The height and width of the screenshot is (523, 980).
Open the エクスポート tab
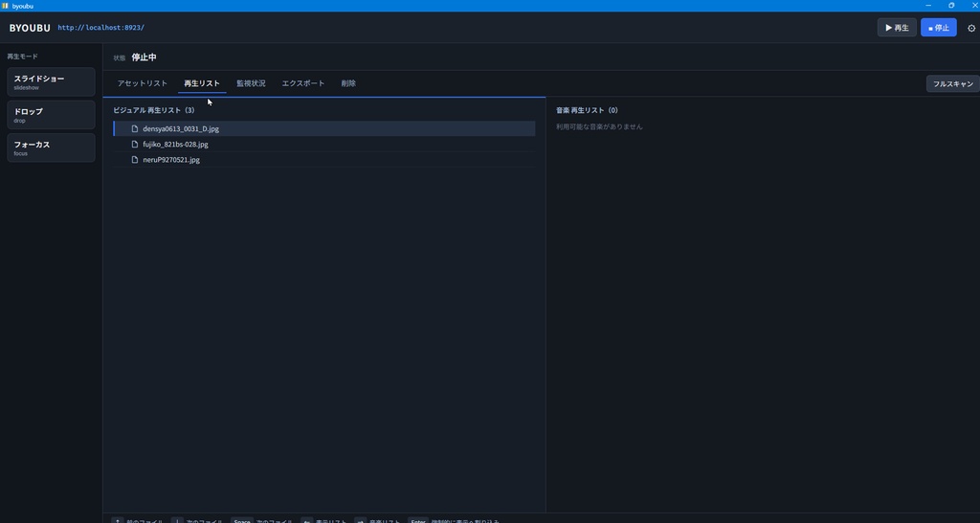pos(303,83)
